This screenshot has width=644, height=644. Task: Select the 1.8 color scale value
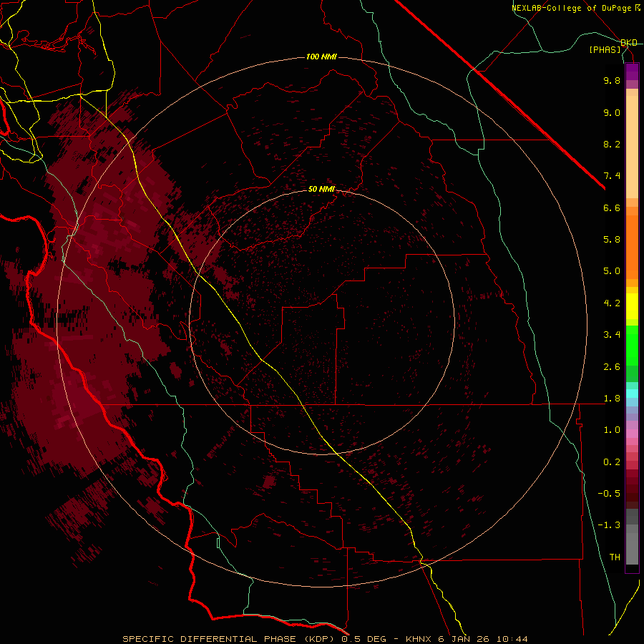[x=612, y=399]
